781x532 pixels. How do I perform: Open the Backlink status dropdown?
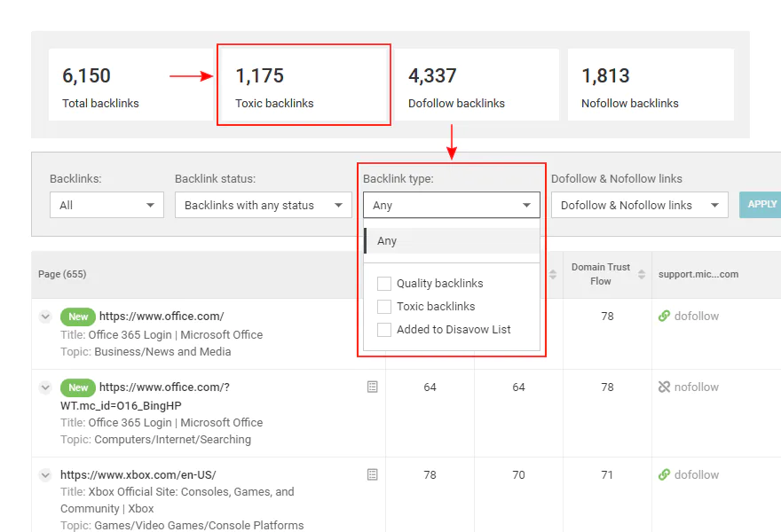tap(263, 205)
